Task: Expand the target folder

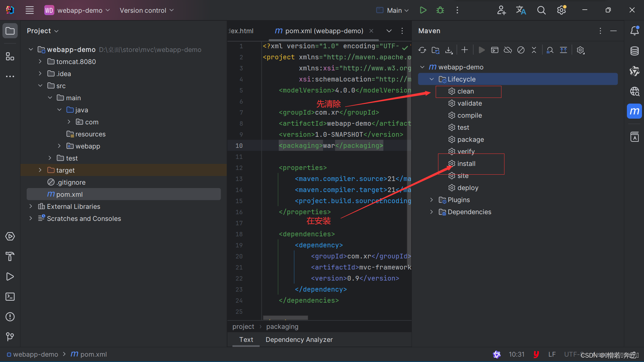Action: click(40, 170)
